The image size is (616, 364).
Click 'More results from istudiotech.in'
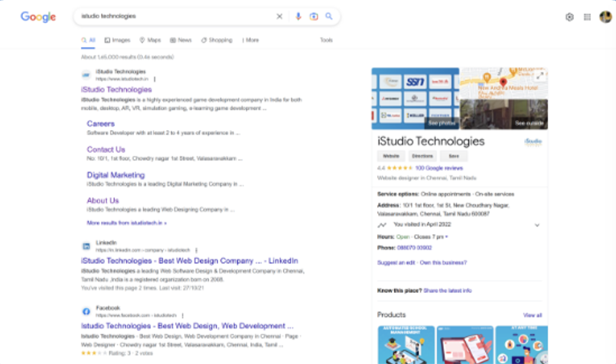pyautogui.click(x=126, y=223)
